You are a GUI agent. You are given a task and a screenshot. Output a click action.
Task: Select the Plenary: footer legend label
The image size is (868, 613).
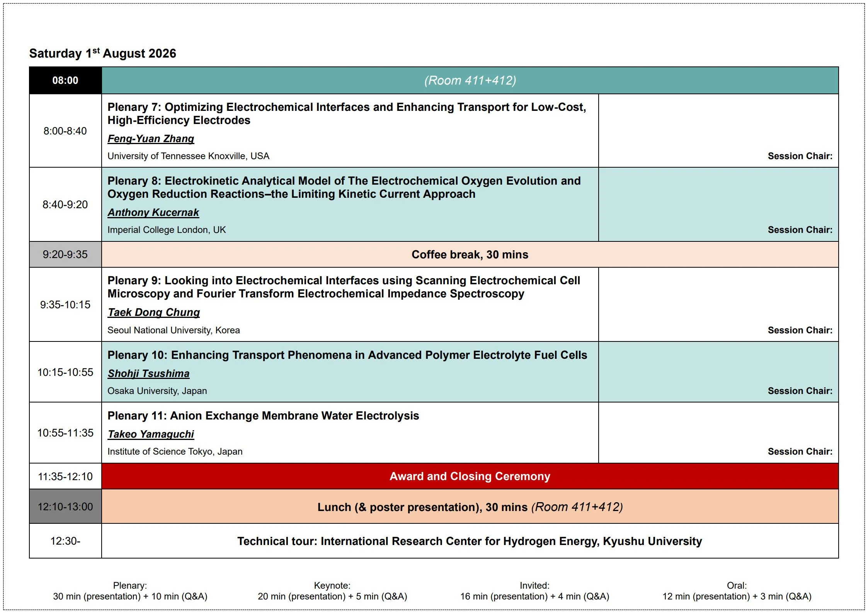(130, 586)
